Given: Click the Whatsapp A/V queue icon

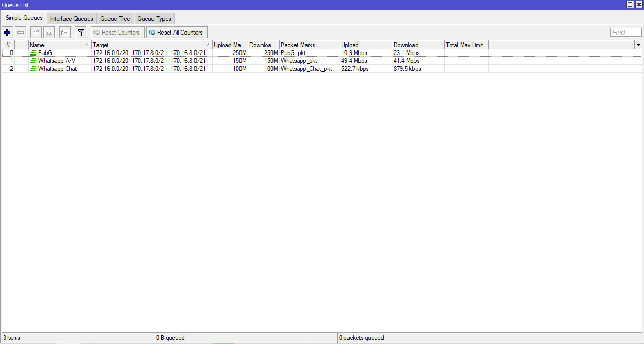Looking at the screenshot, I should click(x=34, y=61).
